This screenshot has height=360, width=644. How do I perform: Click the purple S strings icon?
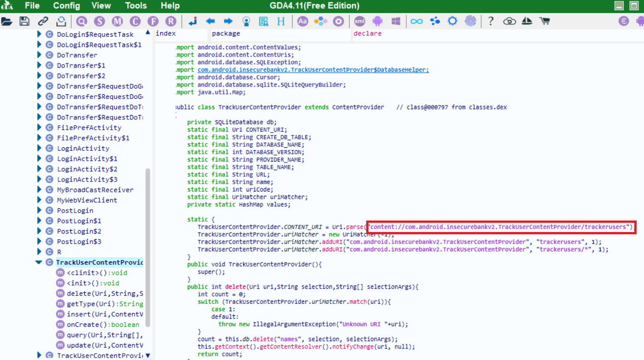(100, 21)
